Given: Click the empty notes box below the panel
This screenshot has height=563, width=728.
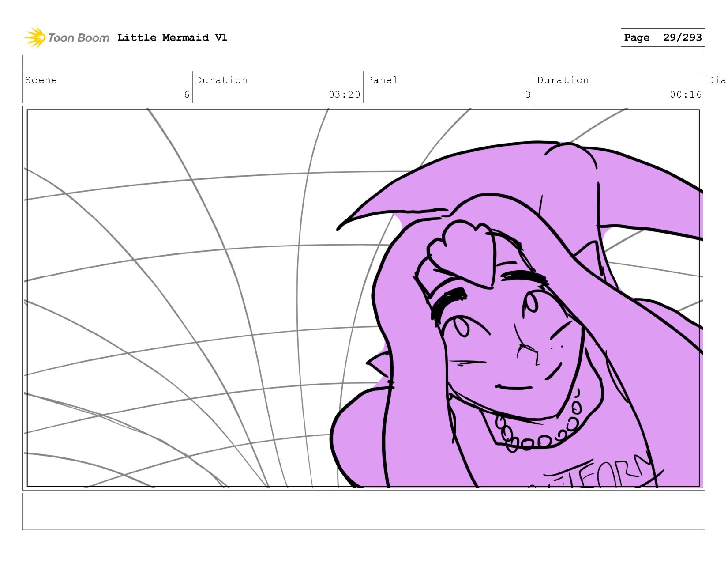Looking at the screenshot, I should coord(364,511).
